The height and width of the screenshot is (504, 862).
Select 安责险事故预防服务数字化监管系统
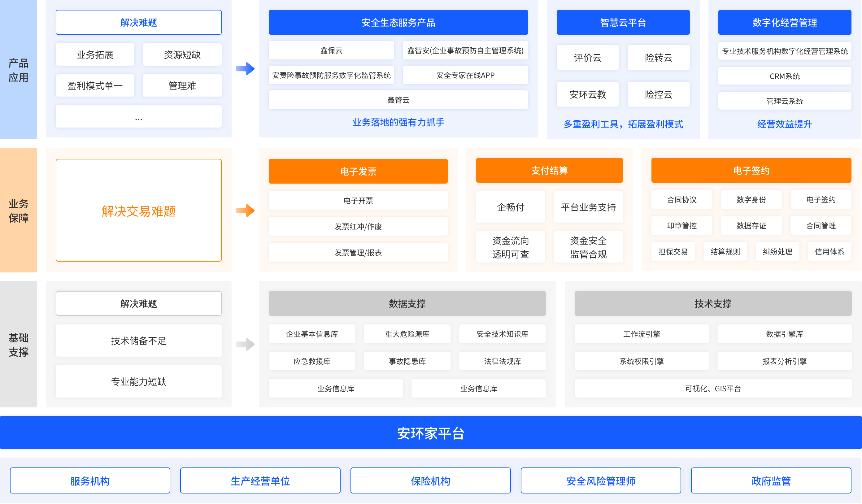331,75
